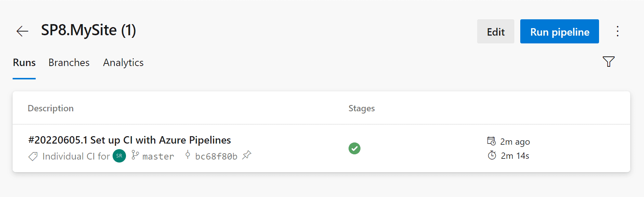Click the calendar icon by 2m ago

pos(491,141)
